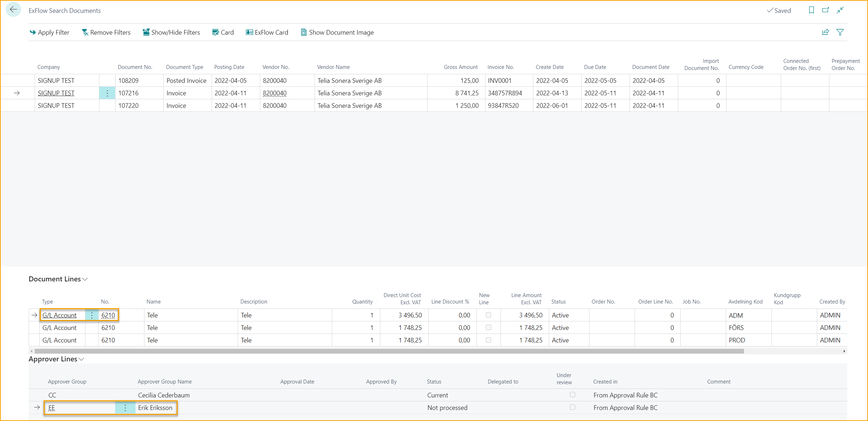Click the Apply Filter icon
This screenshot has width=868, height=421.
coord(32,32)
